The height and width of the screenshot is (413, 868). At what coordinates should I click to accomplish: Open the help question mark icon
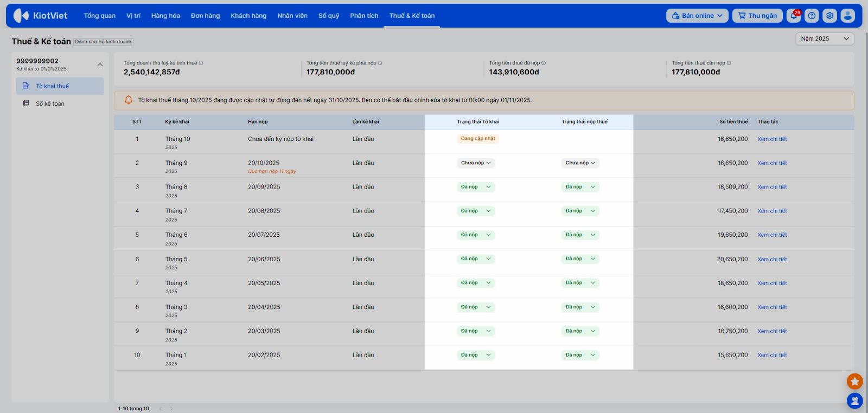tap(812, 16)
